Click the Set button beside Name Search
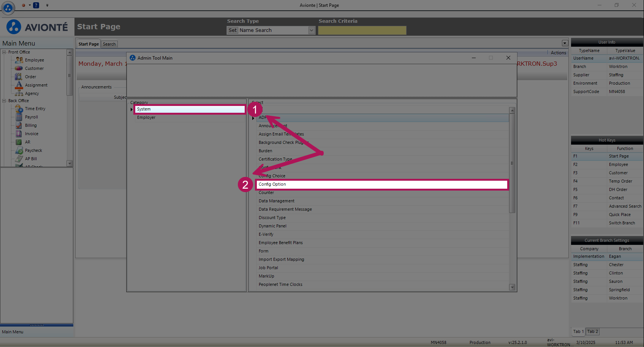This screenshot has width=644, height=347. 233,30
